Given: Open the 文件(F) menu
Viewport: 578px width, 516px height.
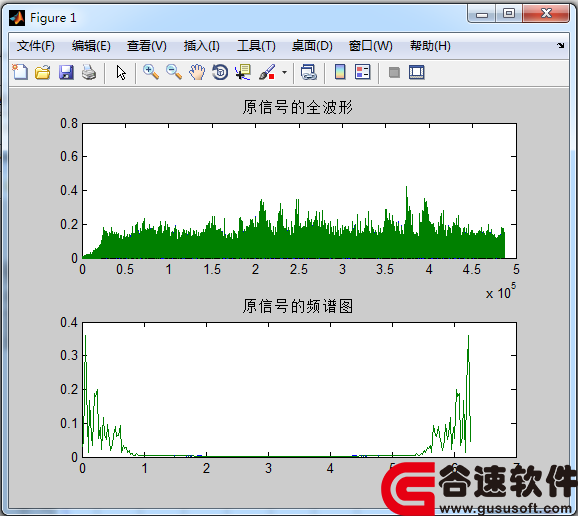Looking at the screenshot, I should coord(35,46).
